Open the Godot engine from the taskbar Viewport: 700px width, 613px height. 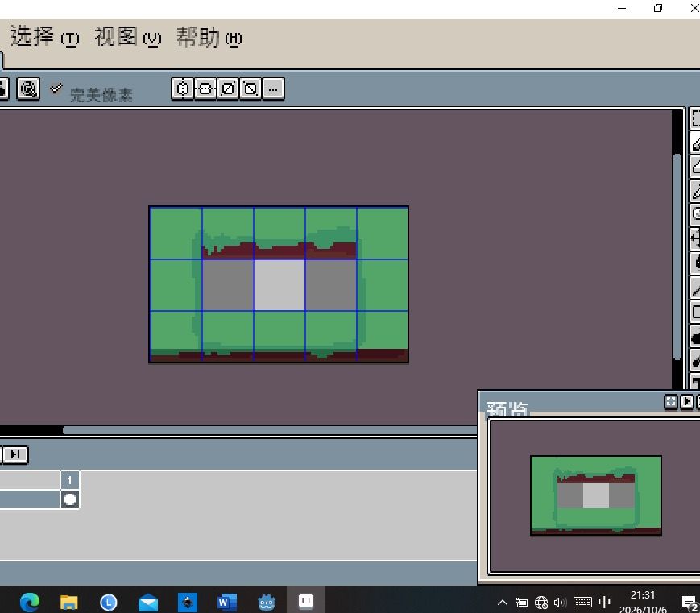tap(267, 603)
